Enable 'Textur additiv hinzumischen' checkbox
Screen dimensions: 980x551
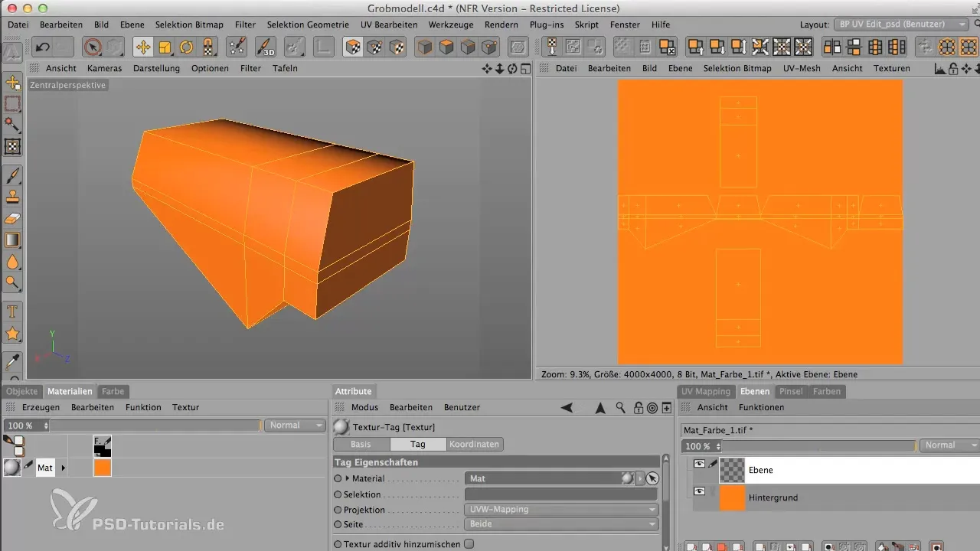pyautogui.click(x=469, y=544)
